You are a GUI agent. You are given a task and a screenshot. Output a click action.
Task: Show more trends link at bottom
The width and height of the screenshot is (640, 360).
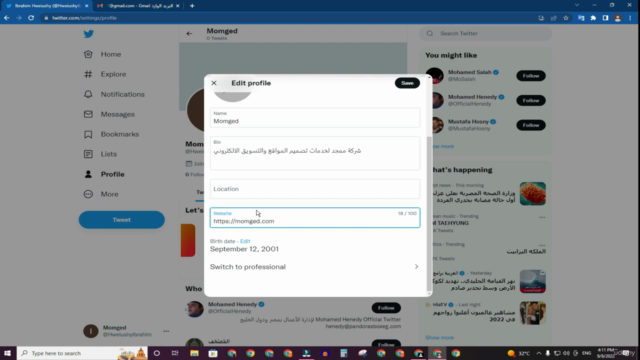click(439, 338)
